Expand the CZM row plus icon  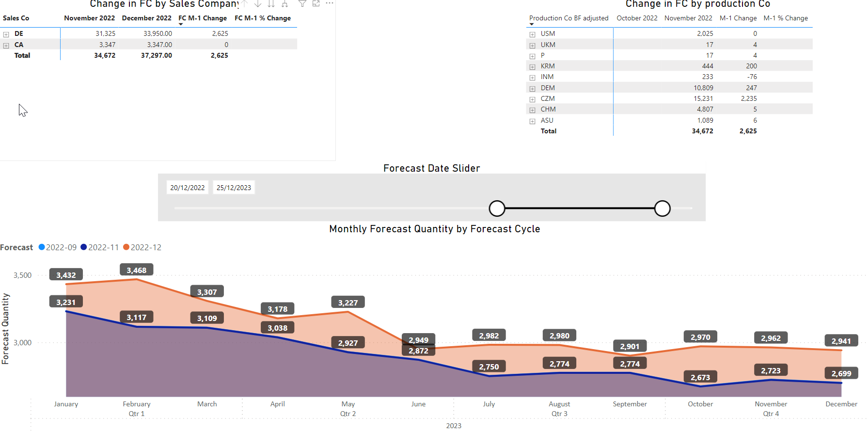533,99
